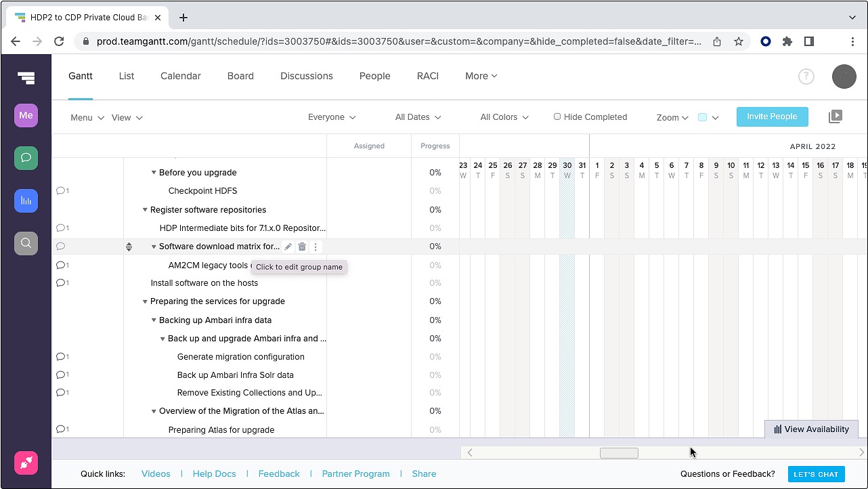
Task: Open the three-dot menu on the Software download matrix row
Action: point(316,247)
